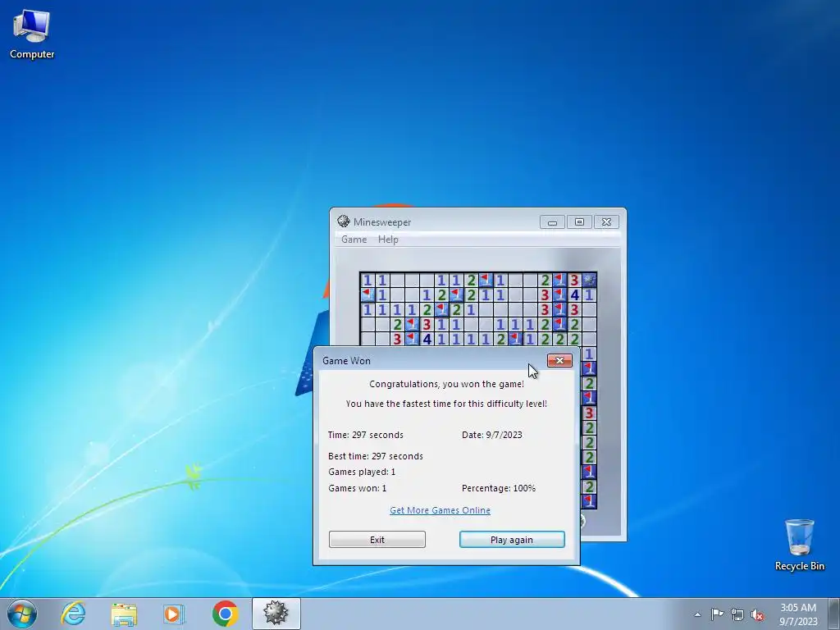Minimize the Minesweeper window
This screenshot has height=630, width=840.
(552, 221)
